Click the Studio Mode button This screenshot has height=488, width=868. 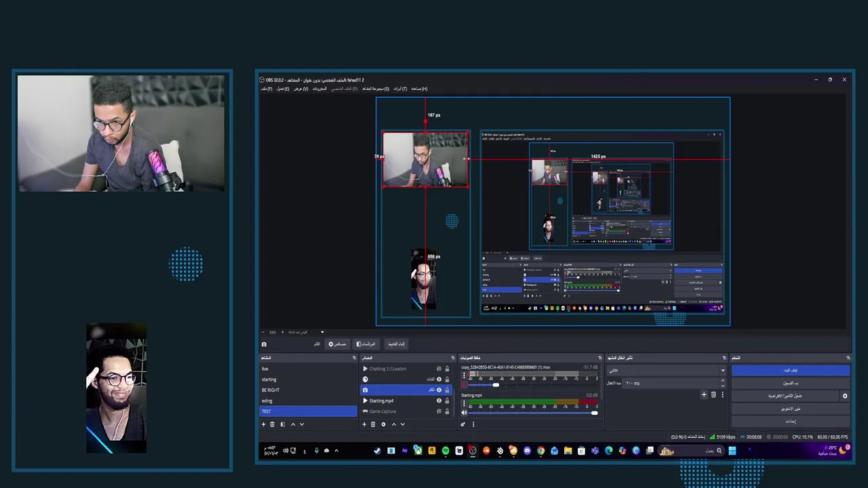[x=791, y=409]
